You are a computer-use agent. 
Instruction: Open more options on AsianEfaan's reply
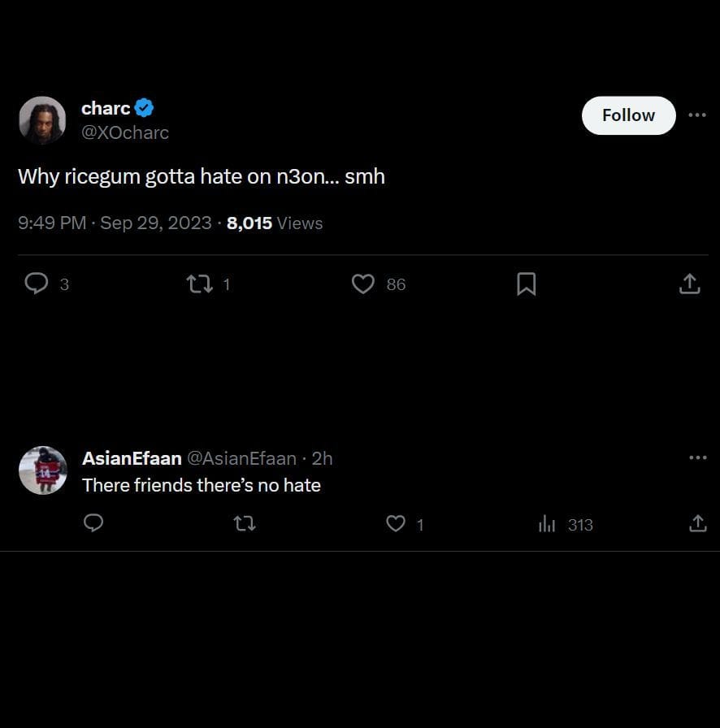697,457
